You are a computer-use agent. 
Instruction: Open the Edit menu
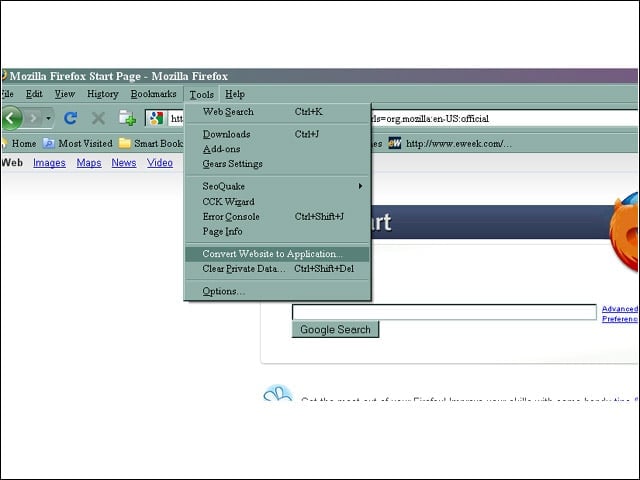pos(34,94)
